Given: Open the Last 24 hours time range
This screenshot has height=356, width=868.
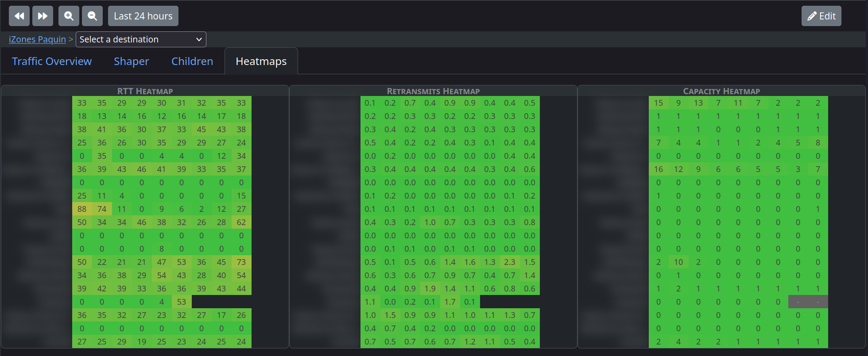Looking at the screenshot, I should tap(143, 16).
